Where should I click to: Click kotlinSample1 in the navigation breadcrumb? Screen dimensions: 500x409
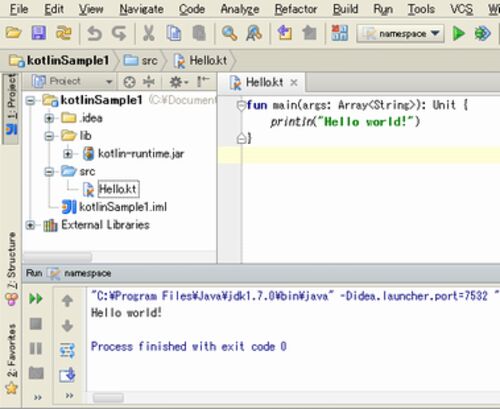(60, 61)
